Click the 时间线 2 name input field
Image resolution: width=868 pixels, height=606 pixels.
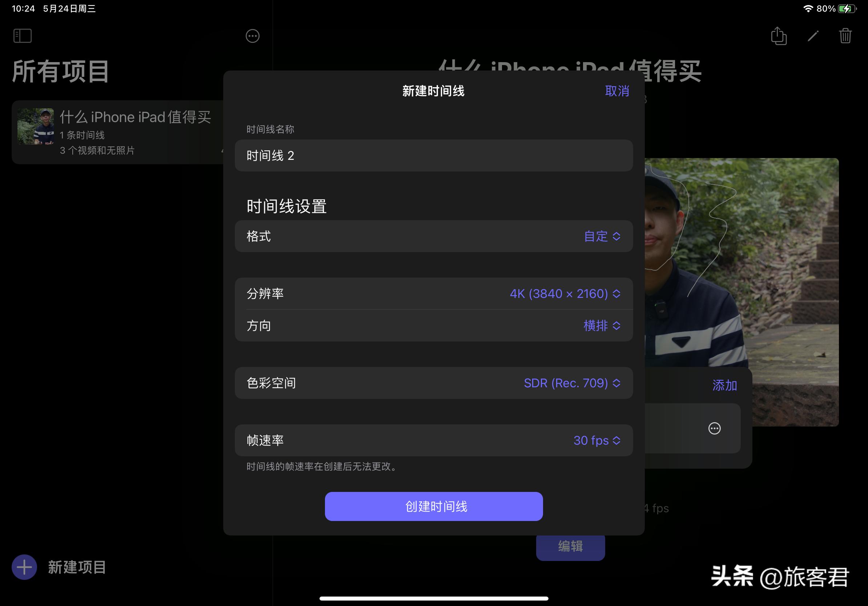point(434,155)
